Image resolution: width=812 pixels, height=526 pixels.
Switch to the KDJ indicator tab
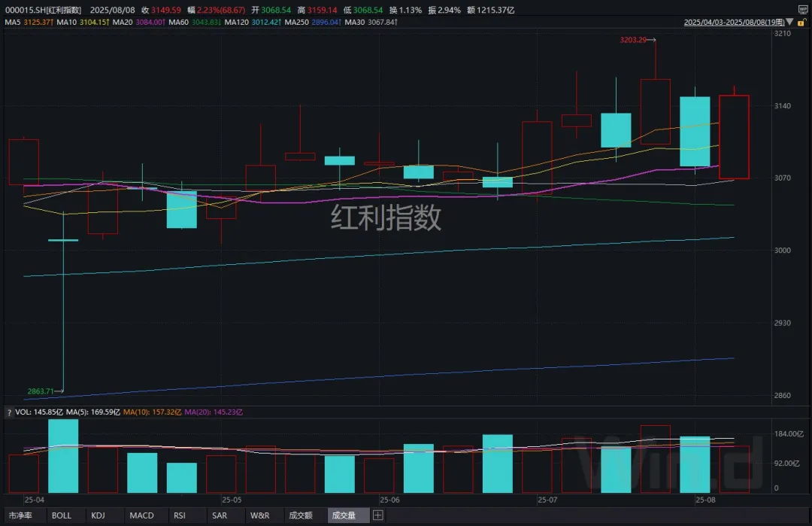[x=98, y=515]
